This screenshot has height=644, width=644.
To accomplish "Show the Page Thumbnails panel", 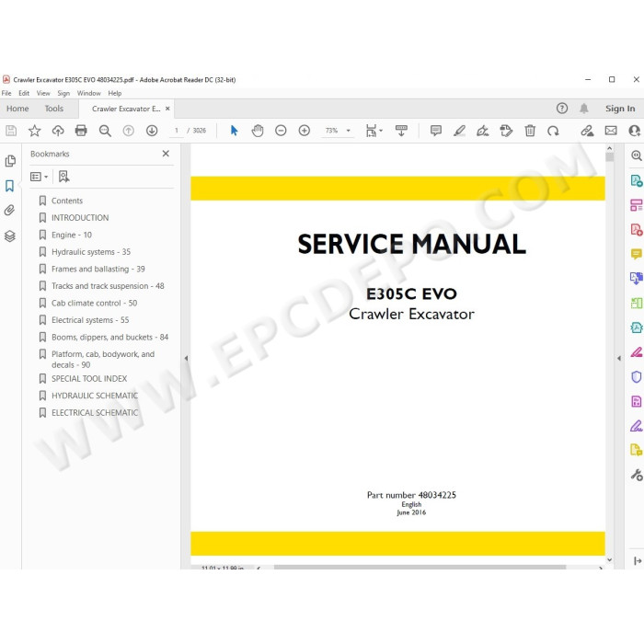I will [x=10, y=161].
